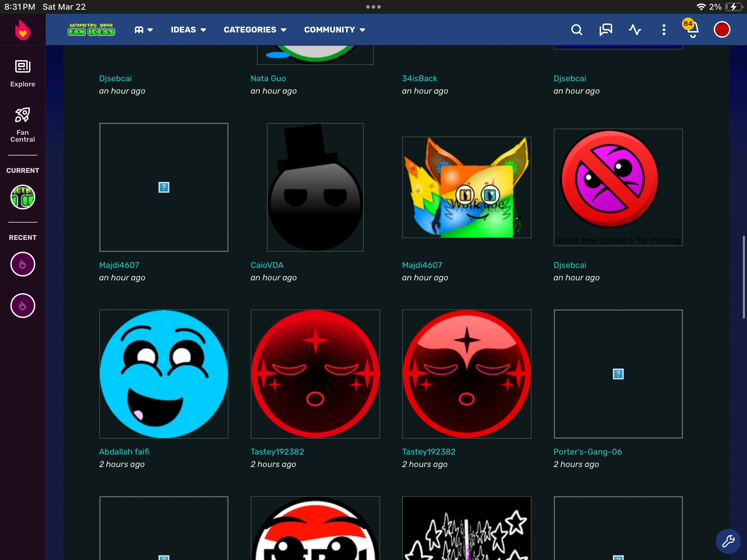Screen dimensions: 747x560
Task: Open Explore in the sidebar
Action: pyautogui.click(x=22, y=73)
